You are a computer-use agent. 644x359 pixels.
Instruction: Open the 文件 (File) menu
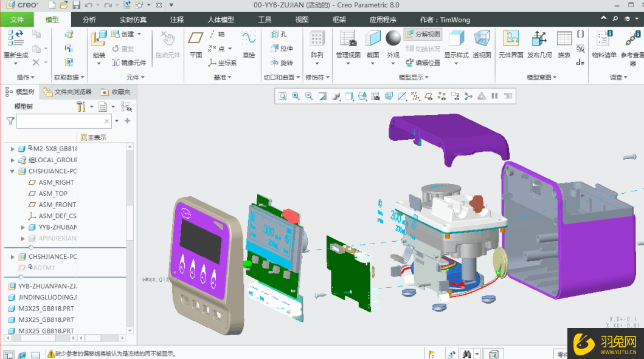click(17, 20)
